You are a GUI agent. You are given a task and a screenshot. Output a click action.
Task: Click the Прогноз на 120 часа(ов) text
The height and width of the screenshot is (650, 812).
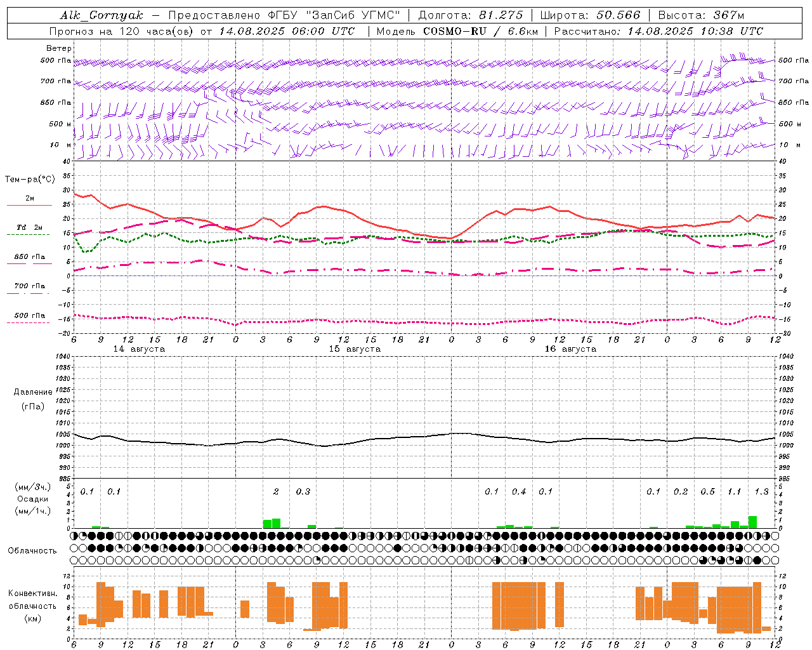click(122, 31)
